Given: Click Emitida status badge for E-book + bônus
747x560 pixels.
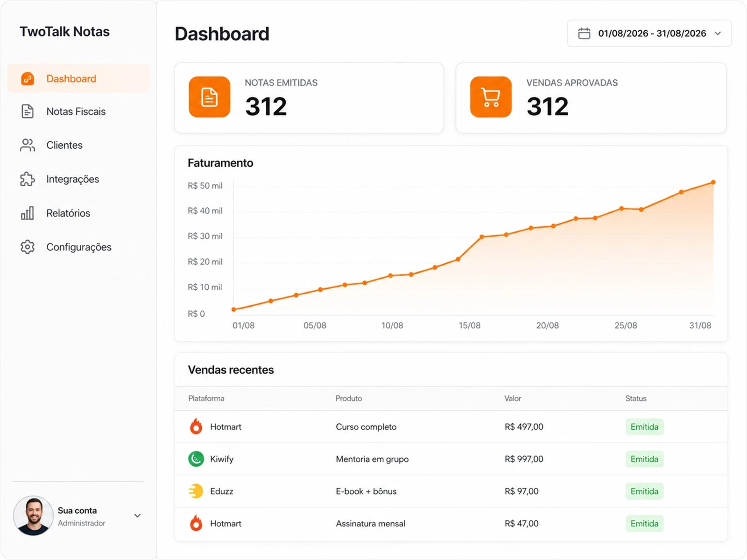Looking at the screenshot, I should 644,491.
